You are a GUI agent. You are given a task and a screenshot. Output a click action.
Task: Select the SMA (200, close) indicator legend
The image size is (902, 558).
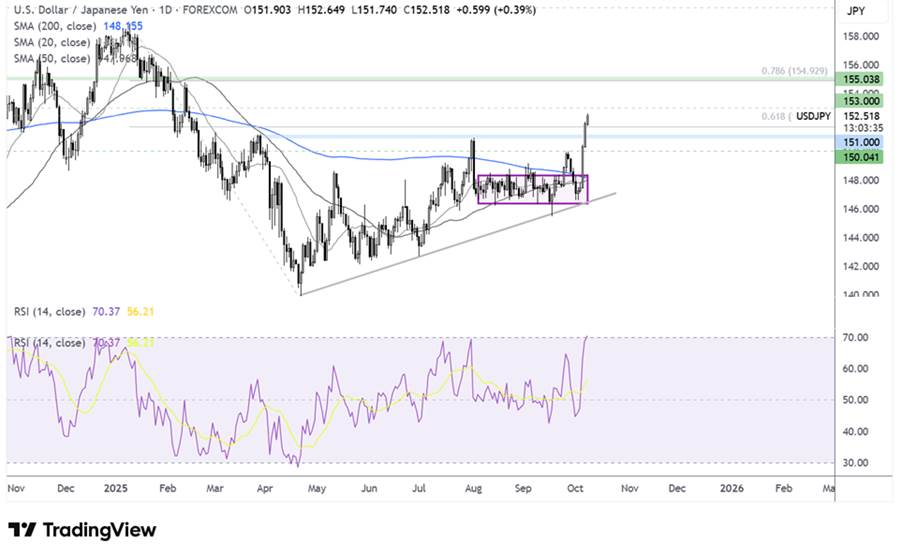point(48,26)
